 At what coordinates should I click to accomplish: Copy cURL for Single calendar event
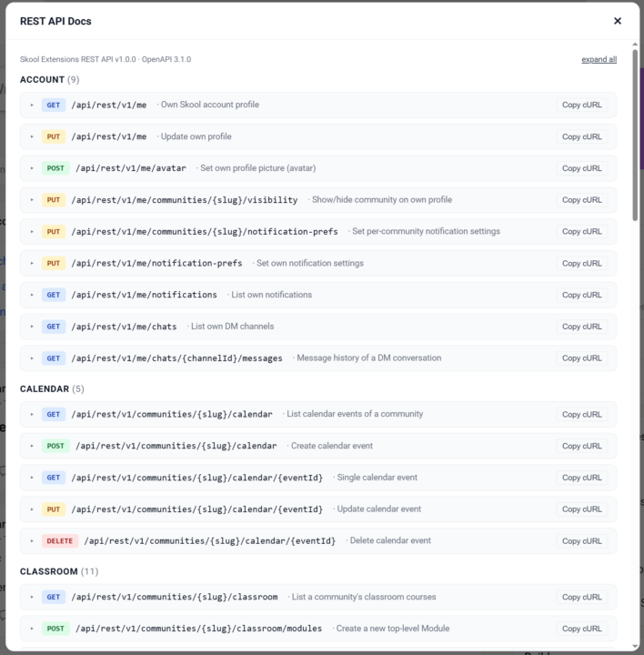point(582,478)
